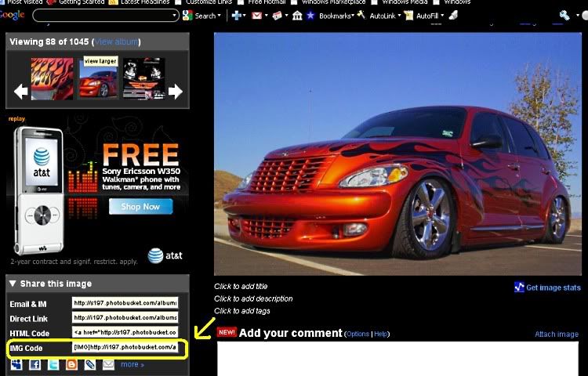Click the red NEW! badge
This screenshot has height=376, width=588.
tap(227, 332)
